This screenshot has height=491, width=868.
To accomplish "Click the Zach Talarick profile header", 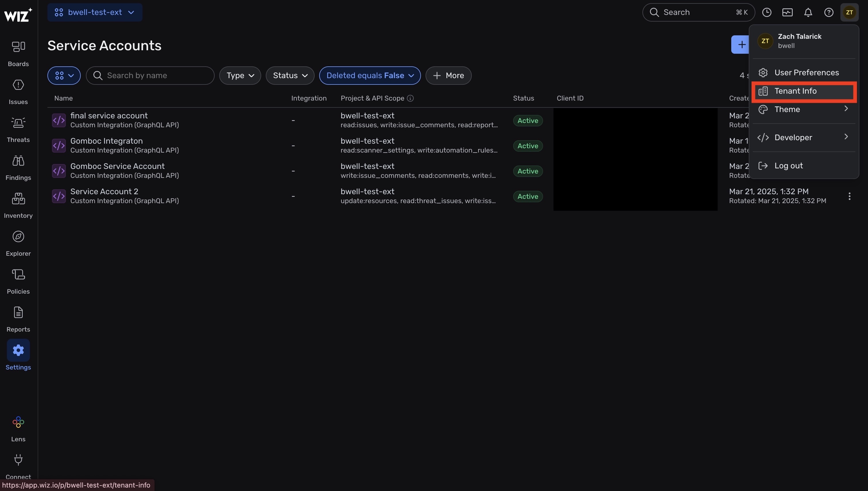I will [x=804, y=41].
